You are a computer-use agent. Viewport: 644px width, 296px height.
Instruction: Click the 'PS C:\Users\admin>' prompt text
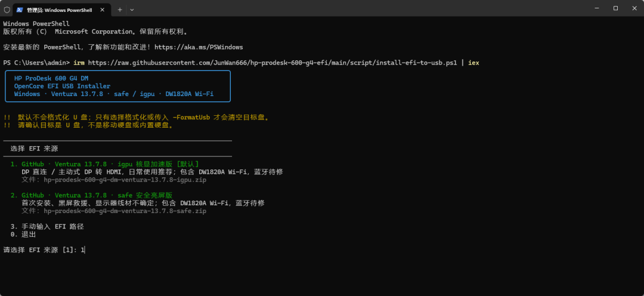37,63
